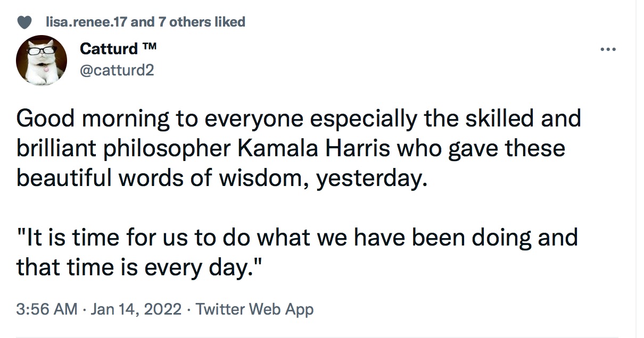Open the Catturd display name
Screen dimensions: 644x338
(x=109, y=49)
